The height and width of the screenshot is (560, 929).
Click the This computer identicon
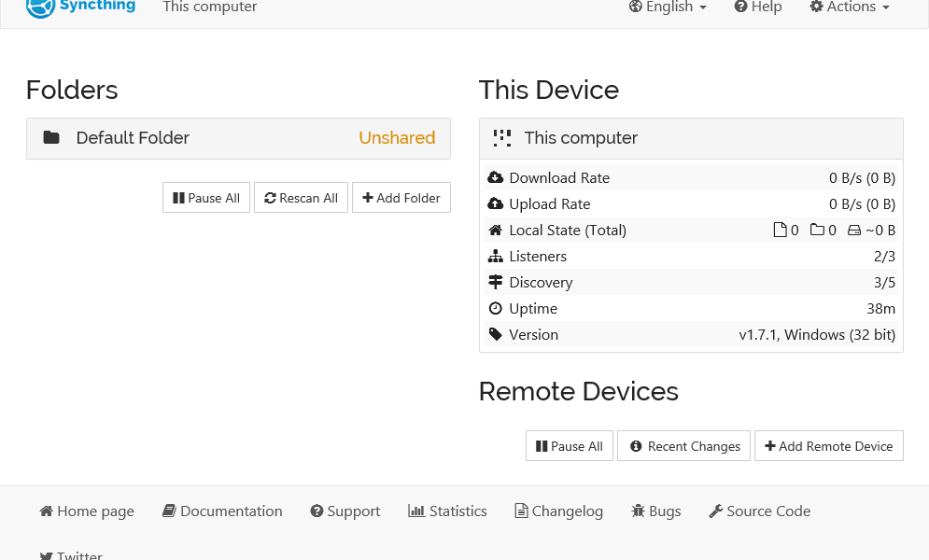click(502, 138)
